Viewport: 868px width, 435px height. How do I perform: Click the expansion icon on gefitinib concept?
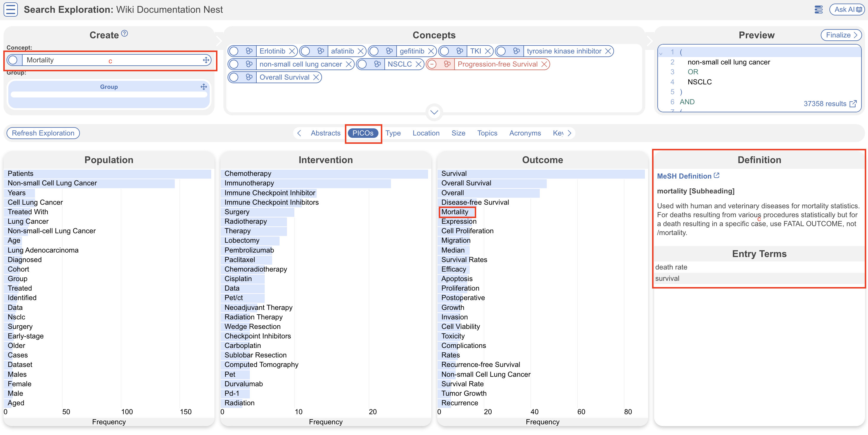pos(389,51)
